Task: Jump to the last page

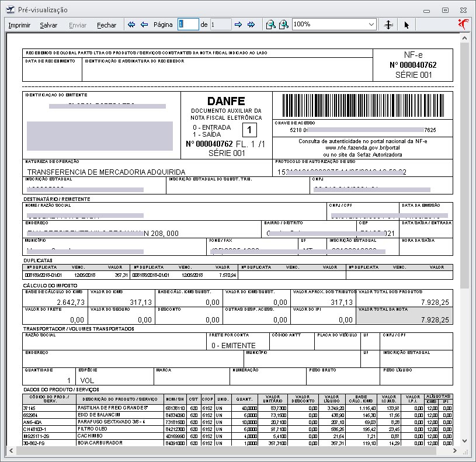Action: [251, 25]
